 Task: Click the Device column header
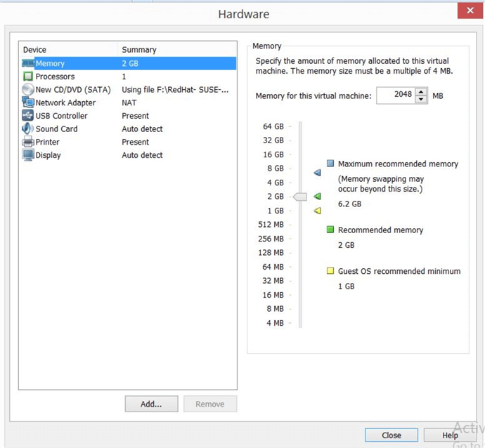pyautogui.click(x=34, y=50)
